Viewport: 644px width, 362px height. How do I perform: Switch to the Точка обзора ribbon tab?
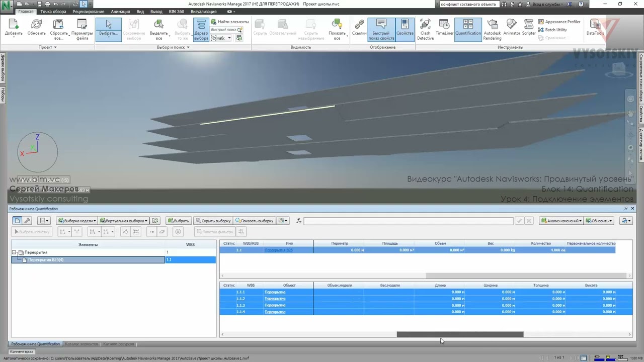[53, 12]
